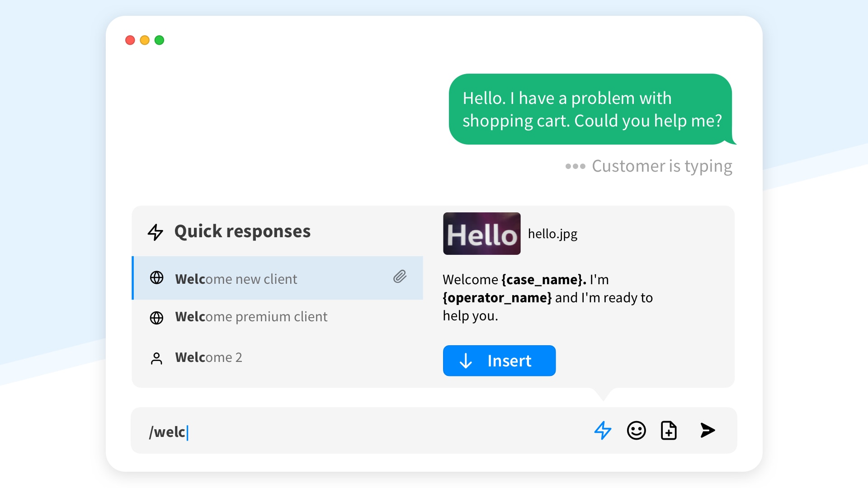The width and height of the screenshot is (868, 488).
Task: Click globe icon beside Welcome premium client
Action: coord(156,318)
